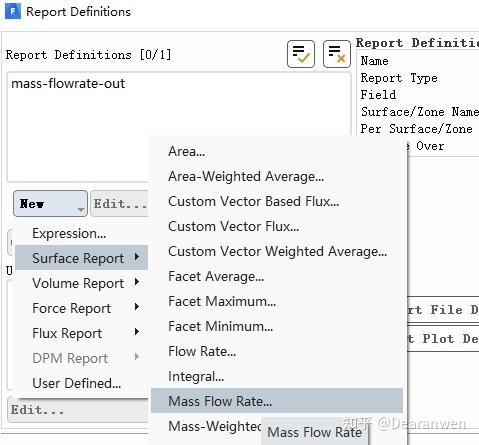The image size is (479, 445).
Task: Expand the Force Report submenu
Action: click(81, 308)
